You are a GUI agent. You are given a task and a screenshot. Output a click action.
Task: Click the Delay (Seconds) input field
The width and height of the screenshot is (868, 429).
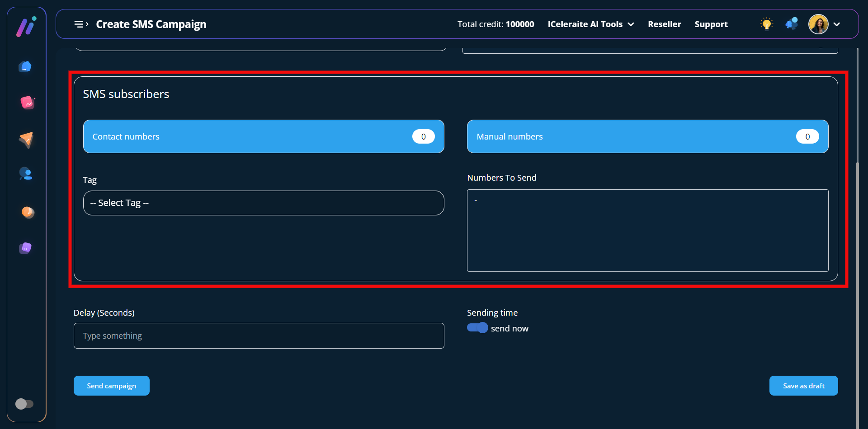tap(259, 336)
